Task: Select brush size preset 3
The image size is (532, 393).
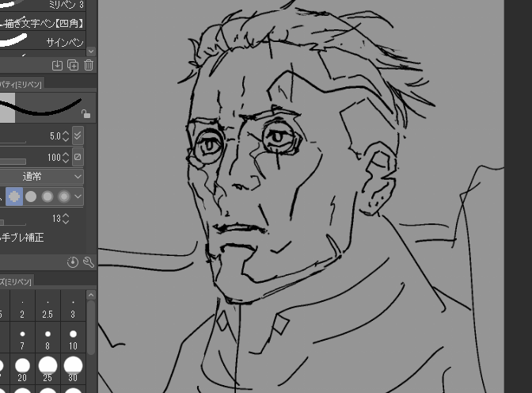Action: click(73, 306)
